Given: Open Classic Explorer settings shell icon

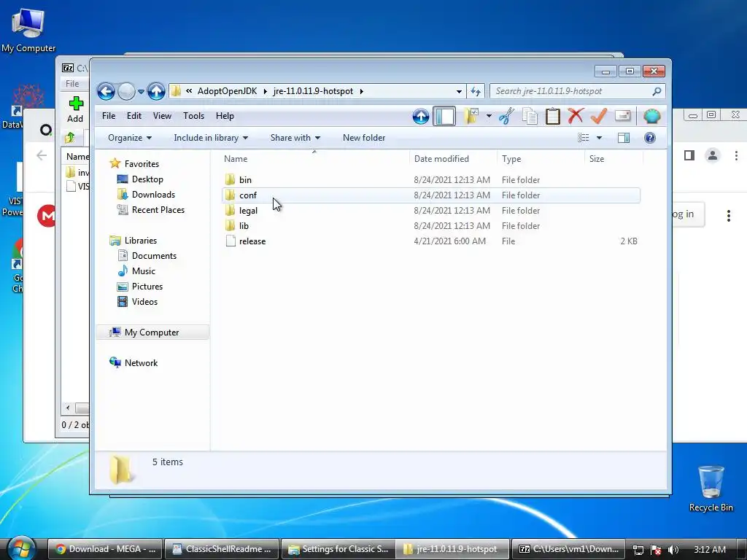Looking at the screenshot, I should [651, 116].
